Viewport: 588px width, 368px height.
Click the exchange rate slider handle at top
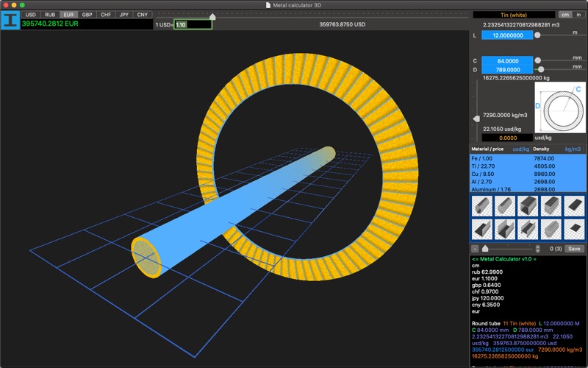point(212,16)
